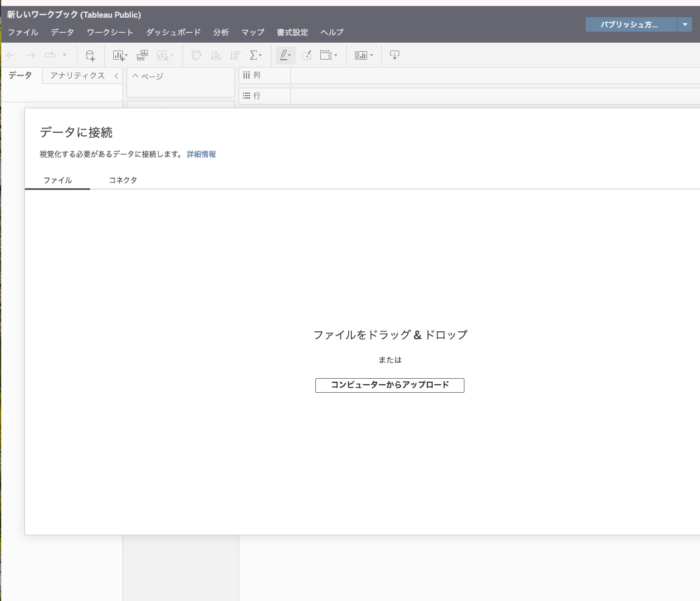Open the マップ menu

tap(253, 32)
